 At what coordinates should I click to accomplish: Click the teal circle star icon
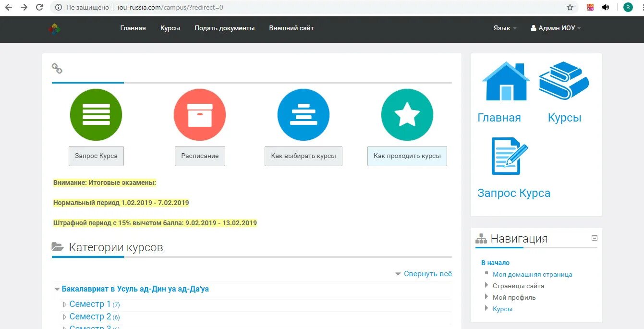point(407,115)
